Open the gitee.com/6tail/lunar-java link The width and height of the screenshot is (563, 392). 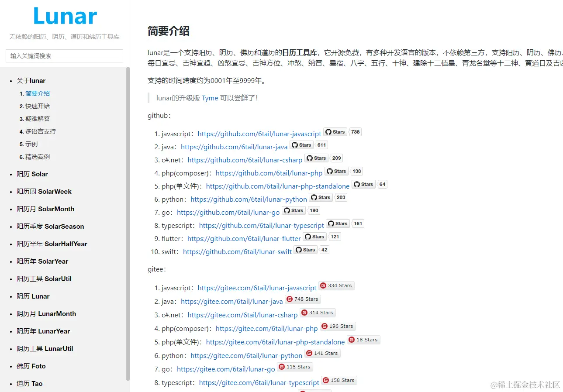tap(232, 302)
